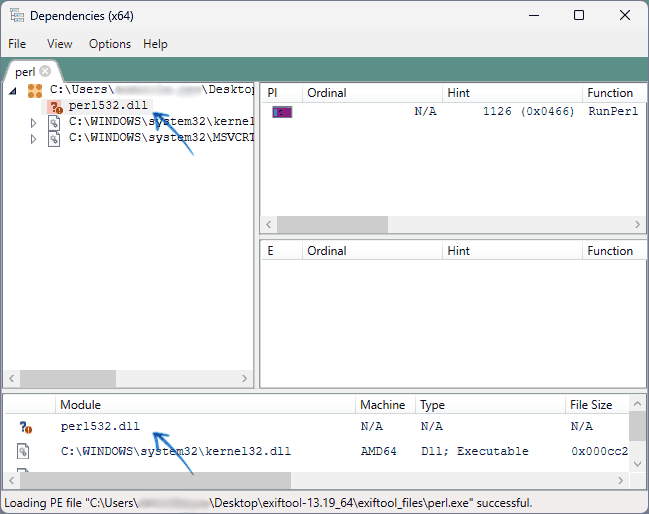Click the missing perl532.dll warning icon in tree
649x514 pixels.
55,106
